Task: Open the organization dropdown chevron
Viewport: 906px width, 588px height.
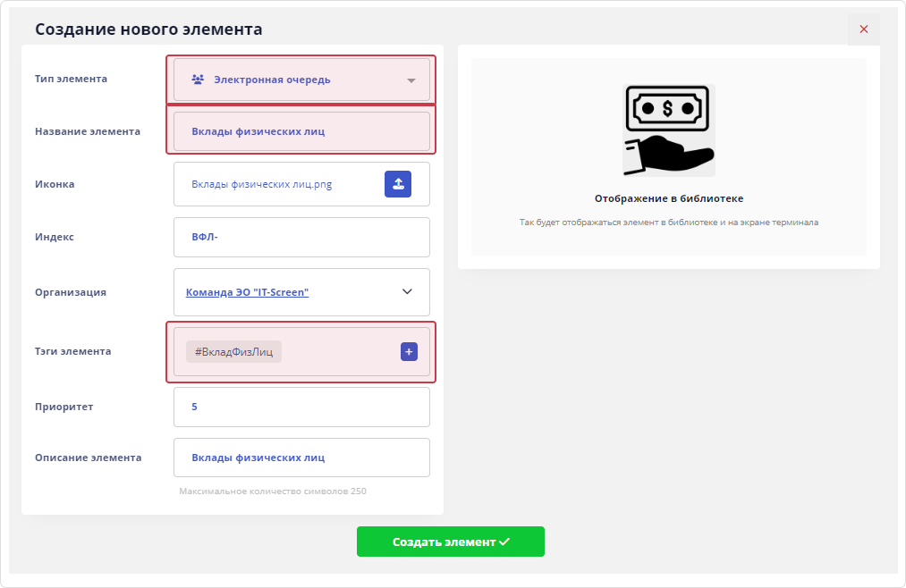Action: [x=407, y=291]
